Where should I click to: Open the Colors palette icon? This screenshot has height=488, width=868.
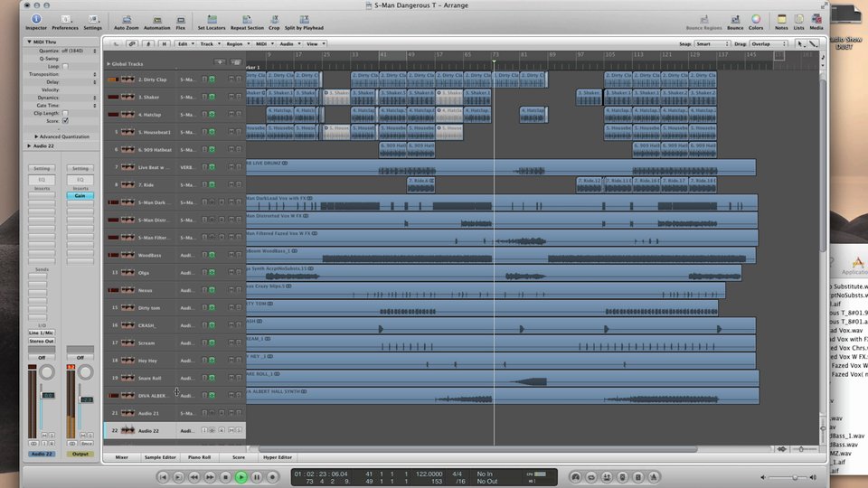[756, 21]
